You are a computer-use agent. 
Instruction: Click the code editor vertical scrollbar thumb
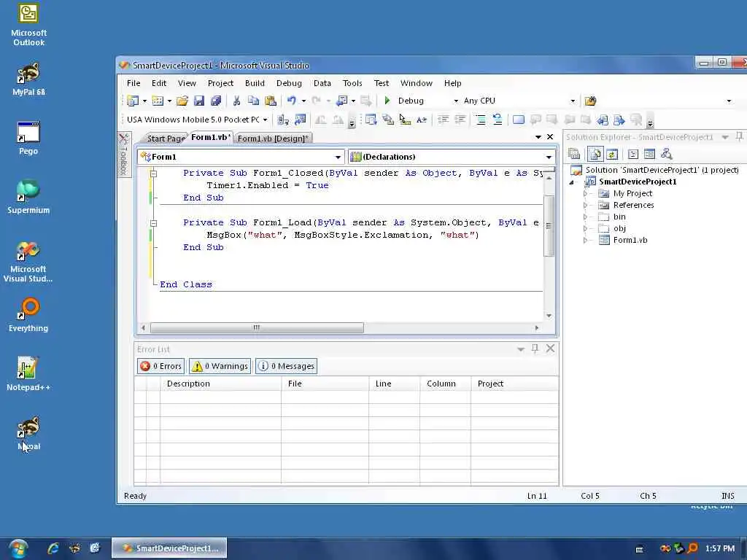(549, 226)
